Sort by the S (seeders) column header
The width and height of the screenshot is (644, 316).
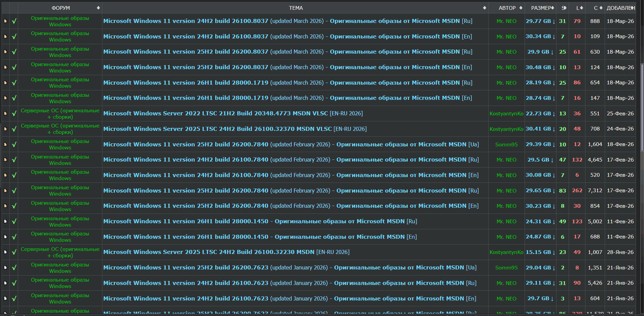click(563, 8)
